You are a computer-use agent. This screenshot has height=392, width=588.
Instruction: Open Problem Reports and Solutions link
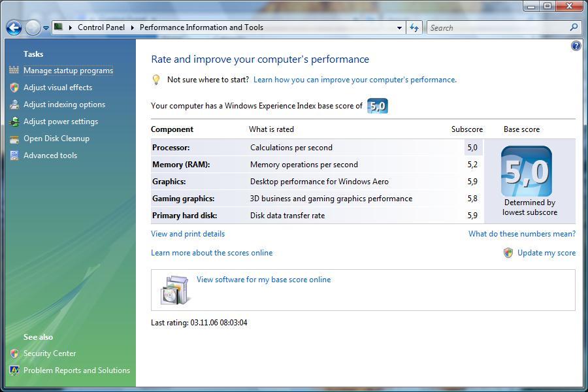(76, 370)
